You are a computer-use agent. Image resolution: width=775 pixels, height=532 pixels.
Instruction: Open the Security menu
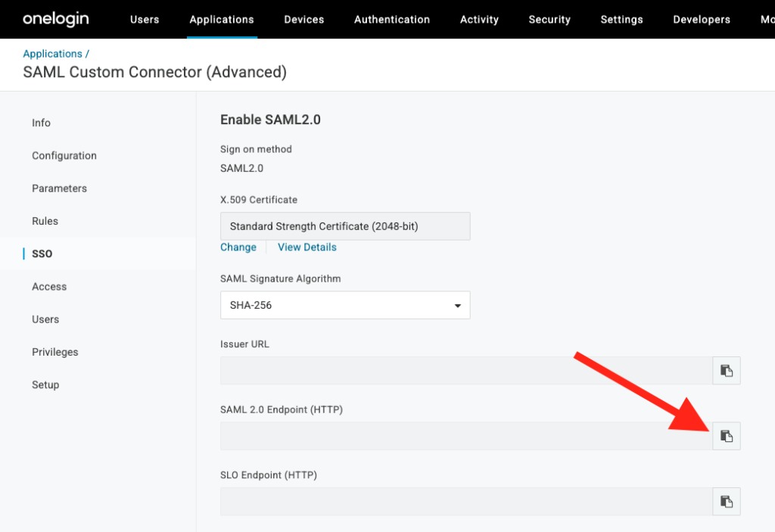(549, 19)
